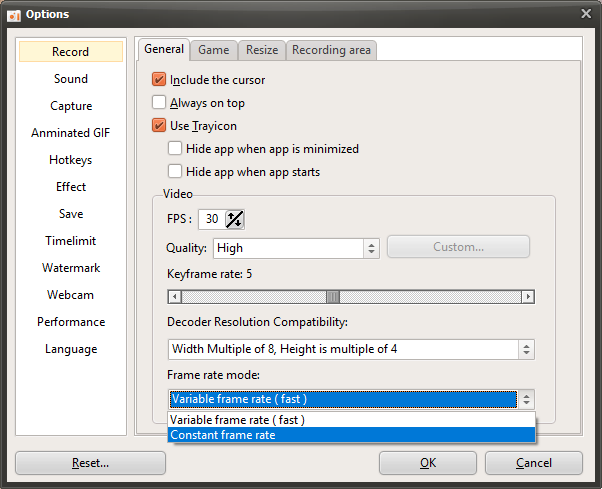Open the Recording area tab

click(x=331, y=50)
